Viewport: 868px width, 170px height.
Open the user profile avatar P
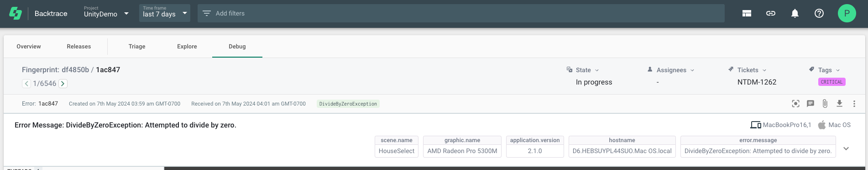click(847, 13)
